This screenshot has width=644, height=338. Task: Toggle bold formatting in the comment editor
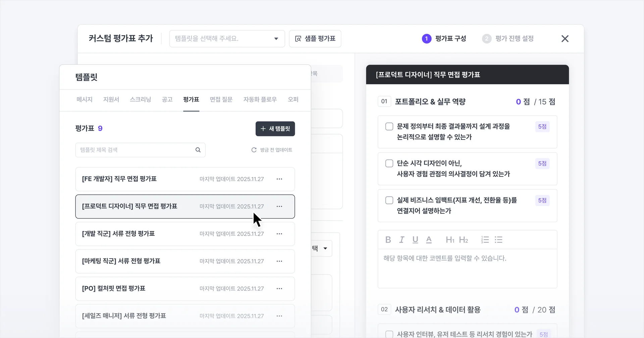point(388,239)
